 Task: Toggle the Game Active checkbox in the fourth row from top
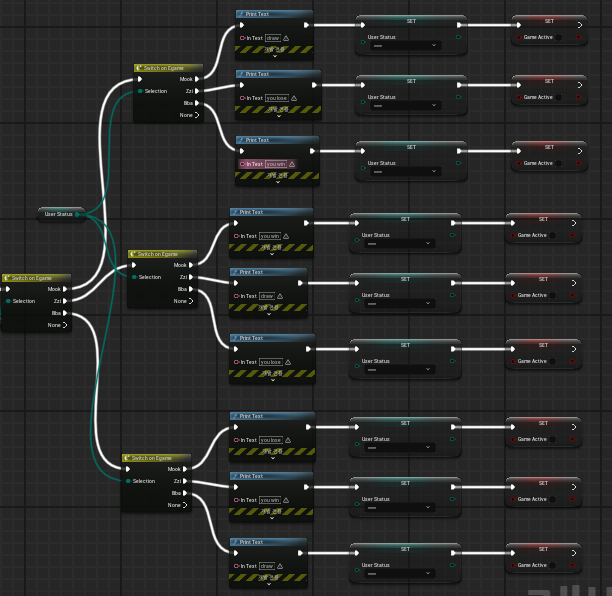pyautogui.click(x=553, y=235)
